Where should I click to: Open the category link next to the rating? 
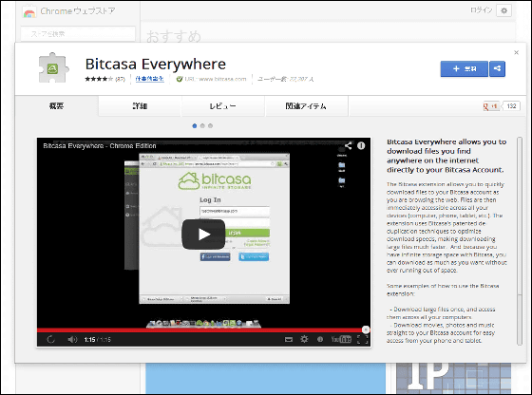point(150,79)
